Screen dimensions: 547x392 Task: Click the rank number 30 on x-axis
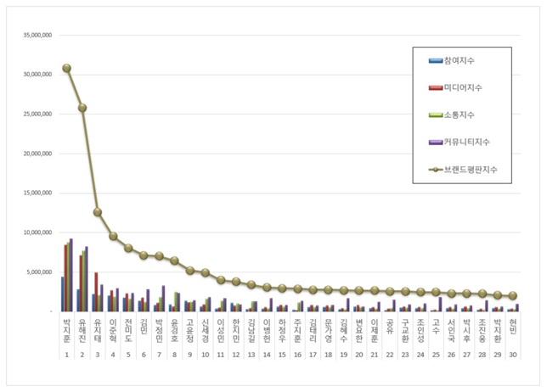(512, 354)
